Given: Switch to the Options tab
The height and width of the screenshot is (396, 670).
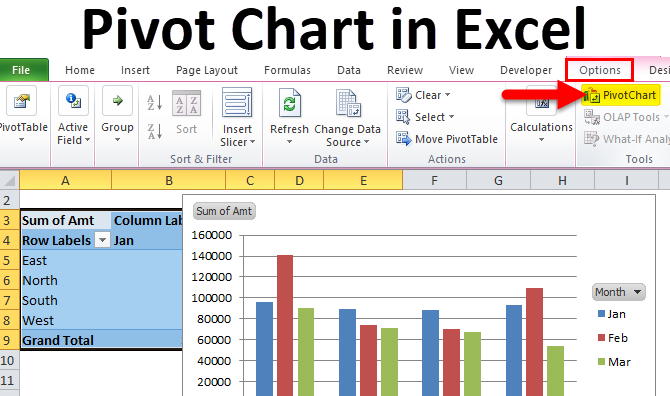Looking at the screenshot, I should pyautogui.click(x=599, y=70).
